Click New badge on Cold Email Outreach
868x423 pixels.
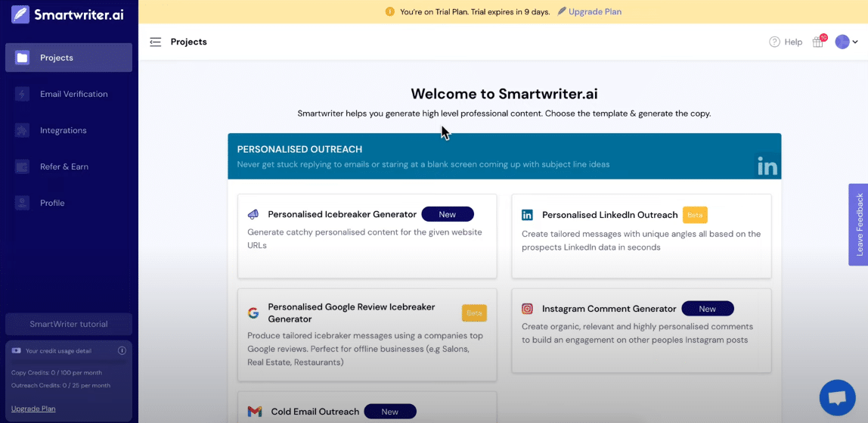[389, 412]
